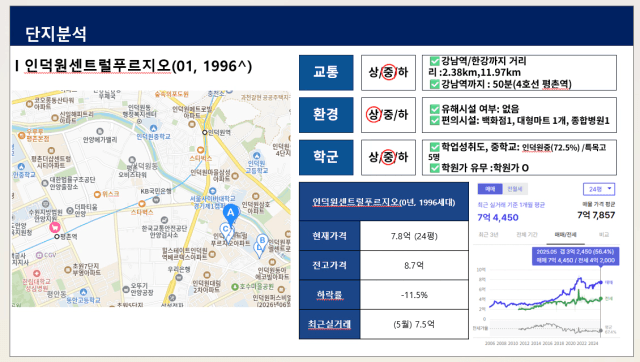The image size is (640, 362).
Task: Click the green 호수마을공원 park icon
Action: [x=235, y=287]
